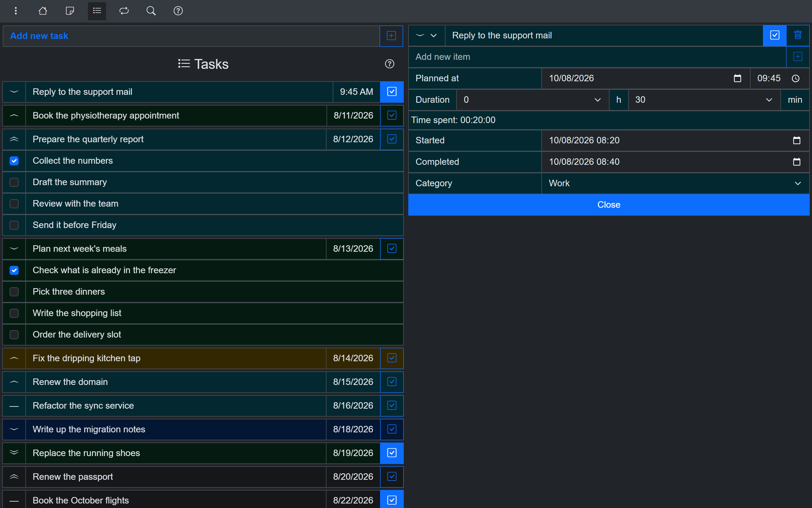Screen dimensions: 812x508
Task: Toggle completion of Reply to the support mail row
Action: pos(392,92)
